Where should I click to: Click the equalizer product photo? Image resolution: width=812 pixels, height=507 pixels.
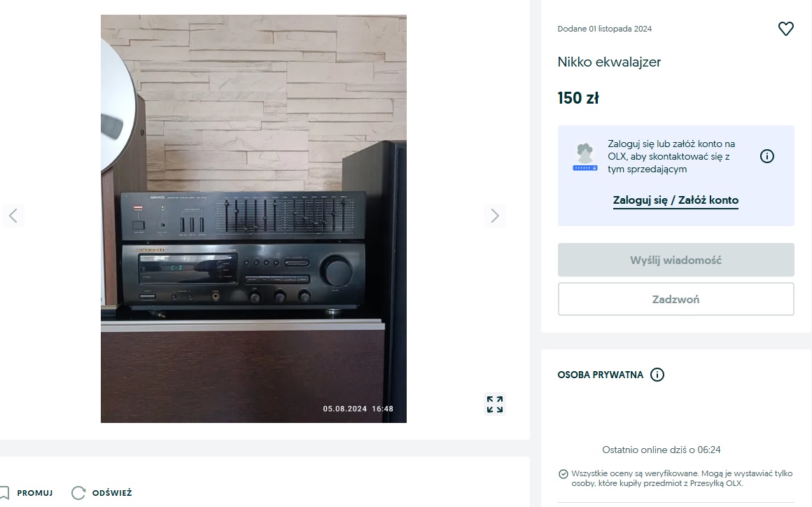(x=253, y=218)
